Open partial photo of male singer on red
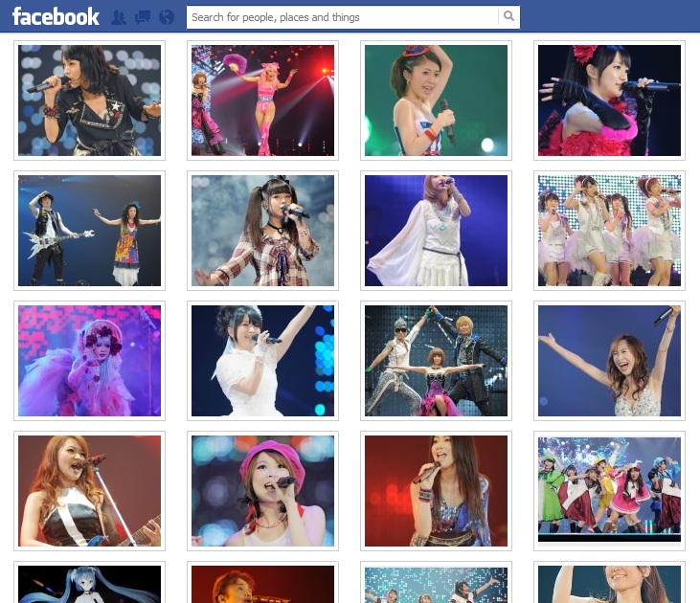The width and height of the screenshot is (700, 603). click(262, 583)
